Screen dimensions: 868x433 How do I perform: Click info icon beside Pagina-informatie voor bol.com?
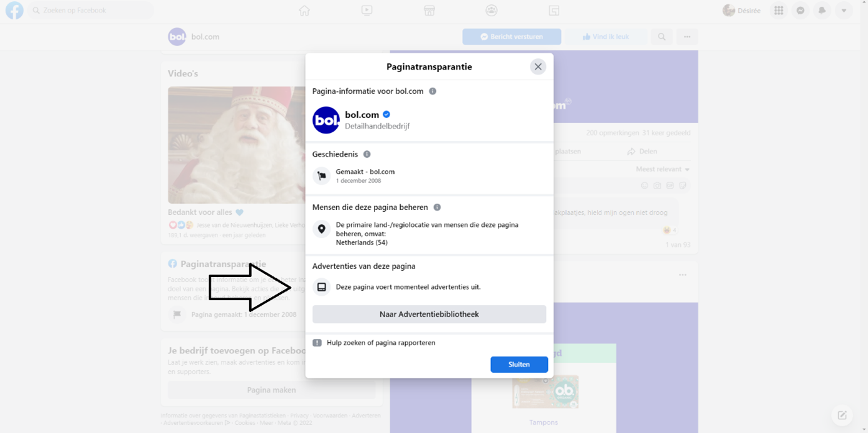(433, 91)
